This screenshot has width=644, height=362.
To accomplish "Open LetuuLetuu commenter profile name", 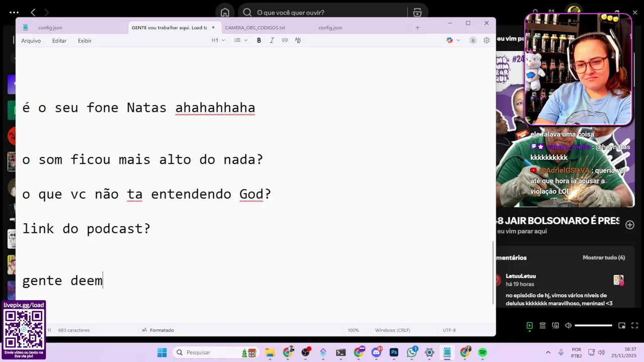I will coord(521,276).
